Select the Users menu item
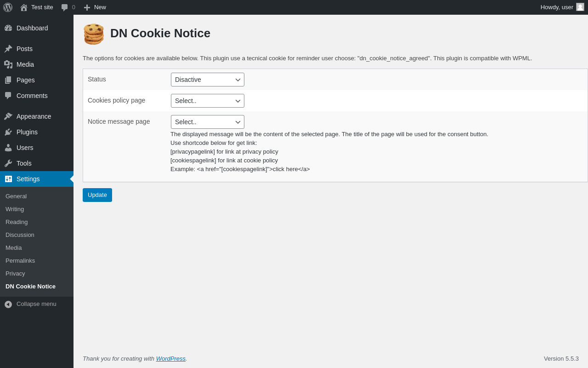This screenshot has height=368, width=588. [25, 148]
